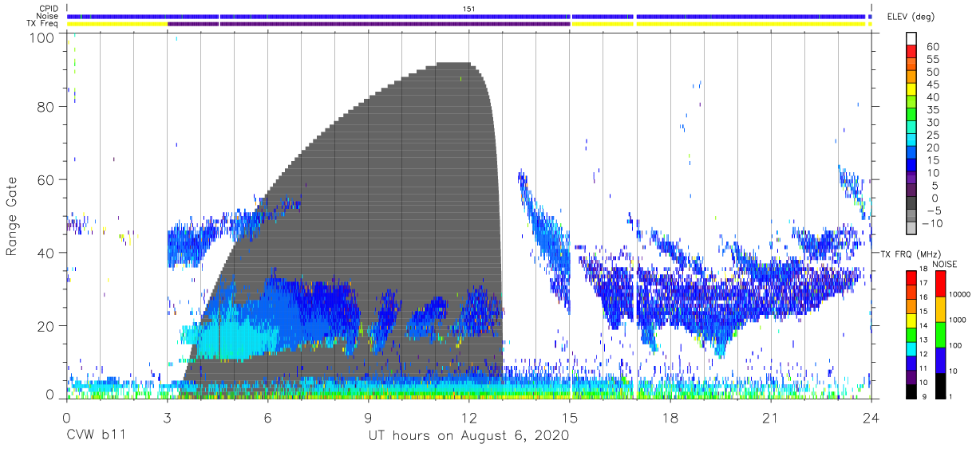Click the 18 tick on the UT hours axis
The width and height of the screenshot is (980, 452).
(x=670, y=417)
